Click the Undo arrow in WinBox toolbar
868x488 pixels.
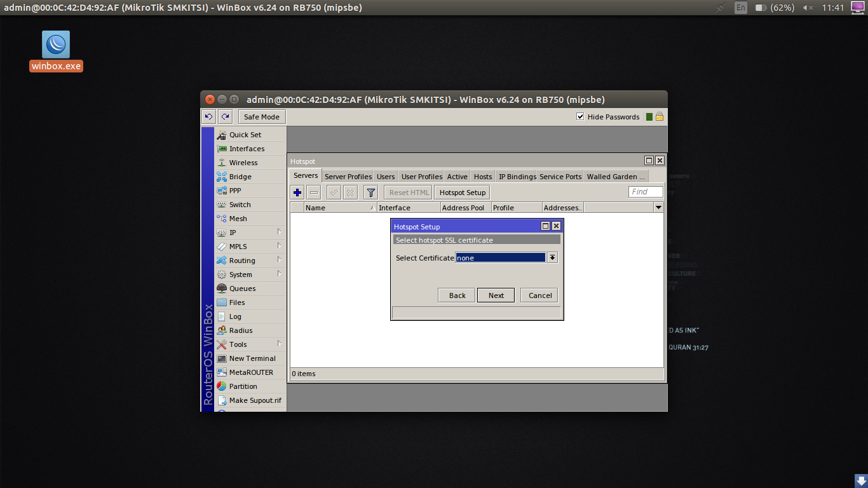[208, 117]
